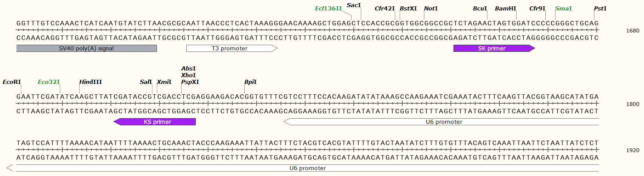Click the T3 promoter feature arrow
The width and height of the screenshot is (644, 176).
pyautogui.click(x=229, y=48)
